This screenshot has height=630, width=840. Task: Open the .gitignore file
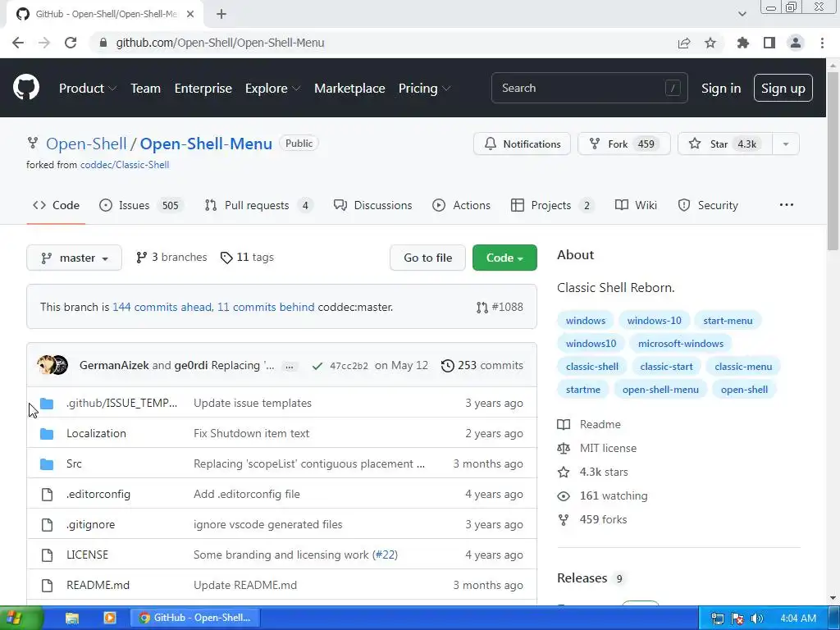[x=90, y=524]
